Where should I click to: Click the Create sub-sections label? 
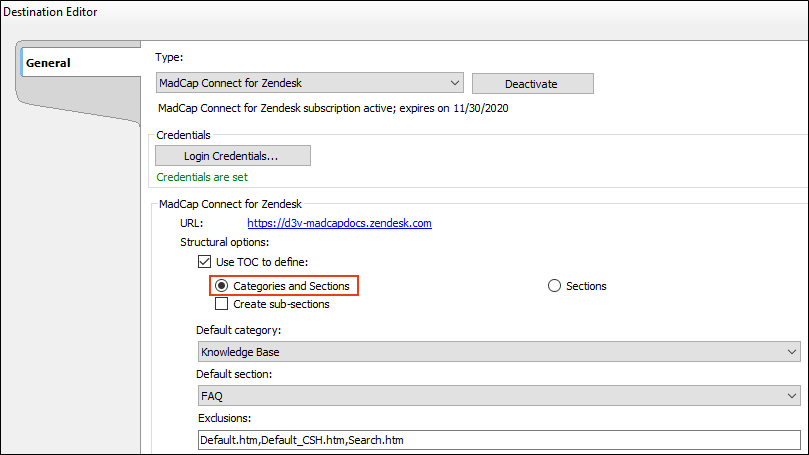[281, 304]
